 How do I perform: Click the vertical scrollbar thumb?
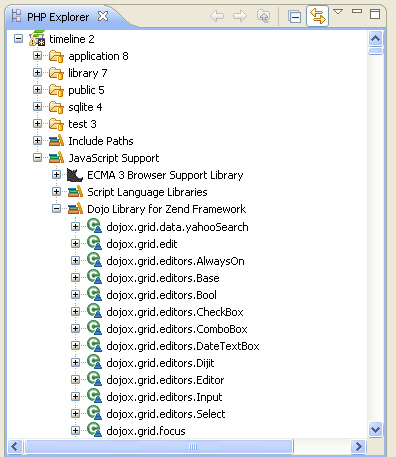(376, 51)
